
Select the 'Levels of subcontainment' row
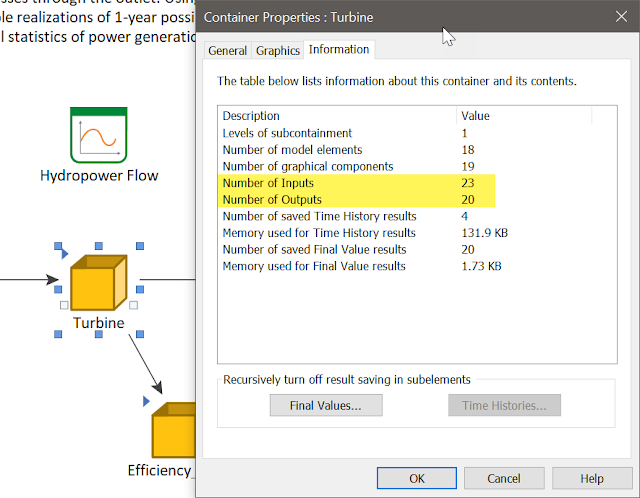click(417, 133)
